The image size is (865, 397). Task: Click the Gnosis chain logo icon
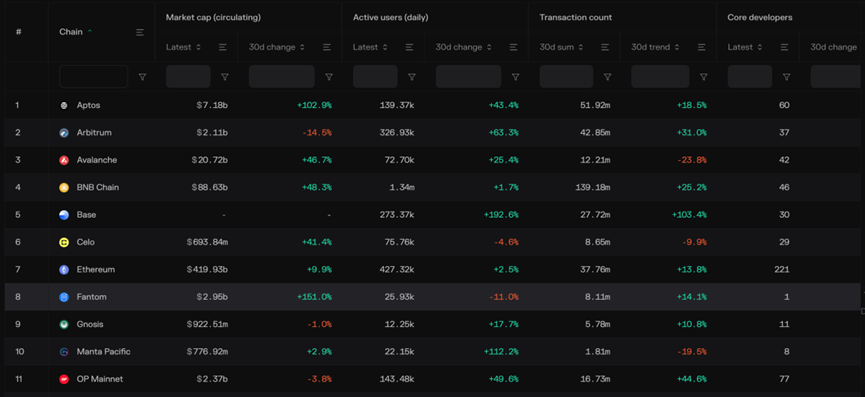coord(64,324)
